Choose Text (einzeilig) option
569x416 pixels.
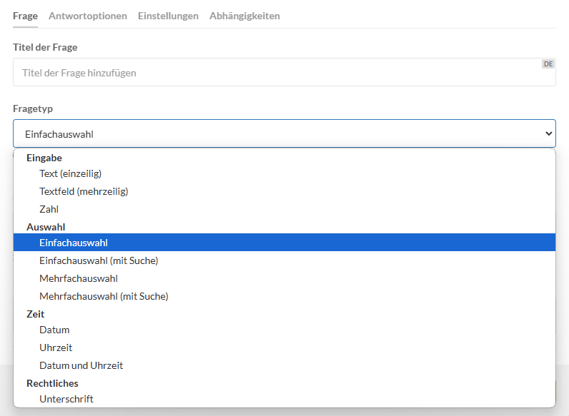284,174
